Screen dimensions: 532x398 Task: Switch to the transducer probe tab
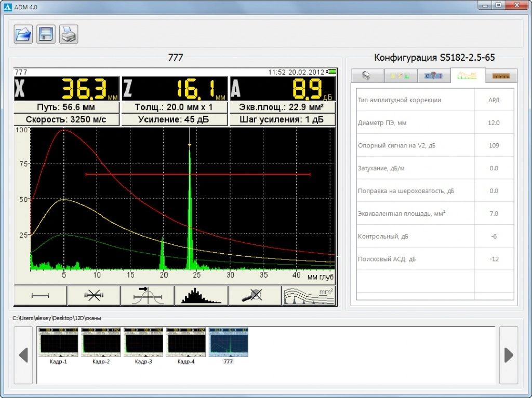[x=367, y=76]
